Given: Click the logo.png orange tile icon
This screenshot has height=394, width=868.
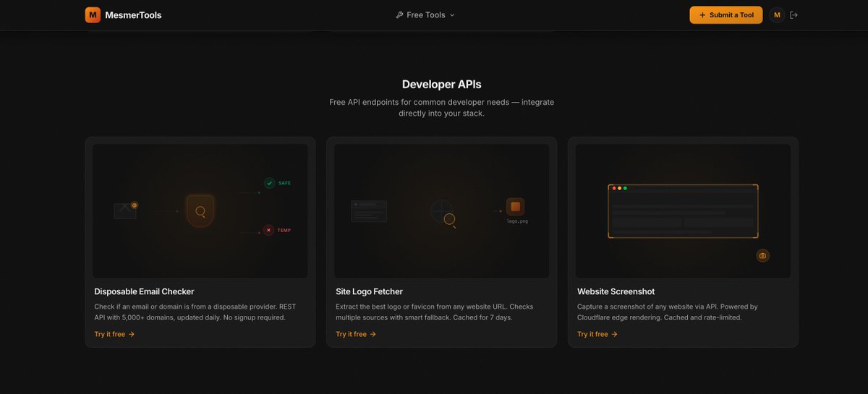Looking at the screenshot, I should click(515, 207).
